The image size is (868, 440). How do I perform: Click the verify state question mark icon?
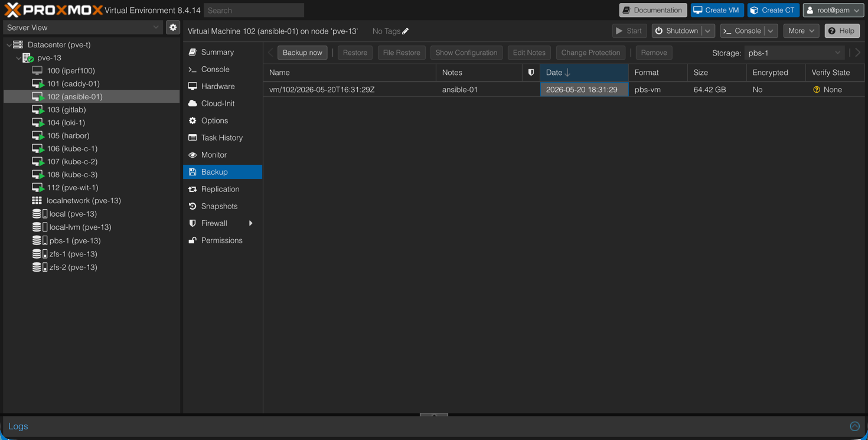[x=817, y=90]
